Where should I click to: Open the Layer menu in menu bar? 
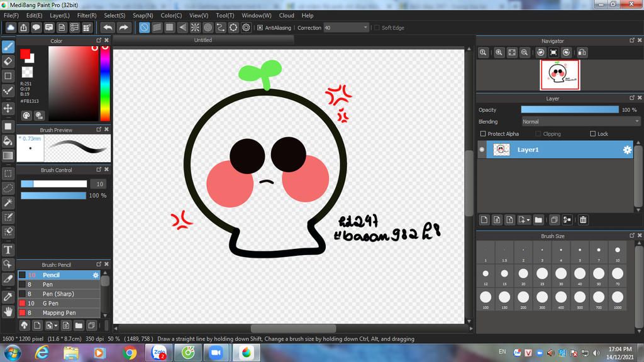tap(60, 15)
